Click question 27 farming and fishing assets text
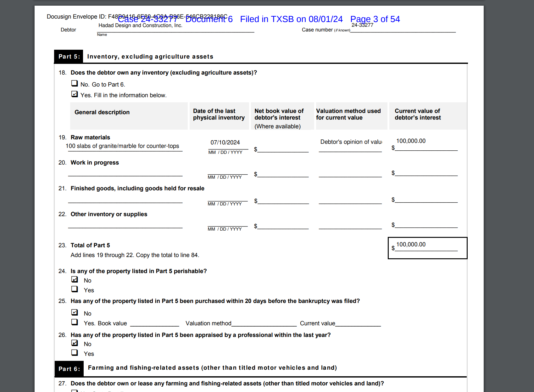Screen dimensions: 534x392 (227, 384)
